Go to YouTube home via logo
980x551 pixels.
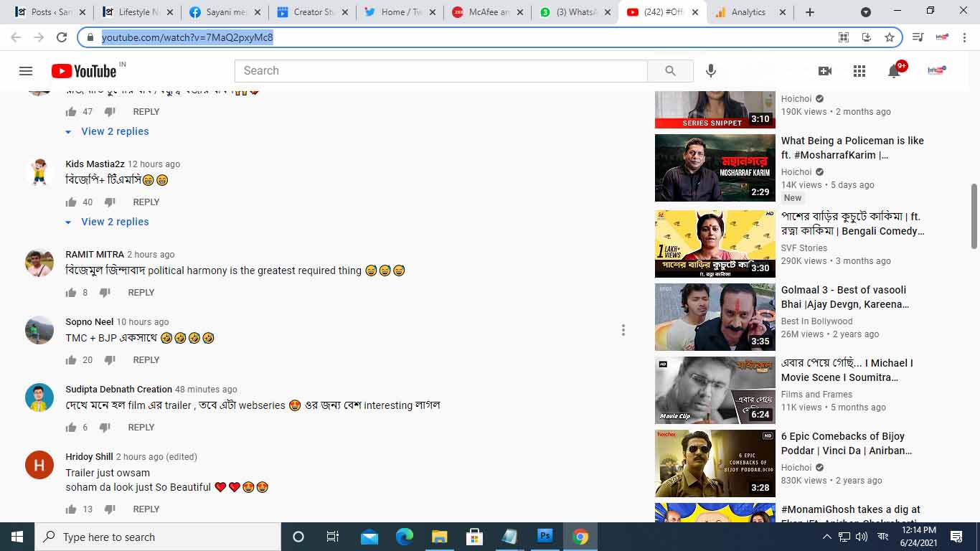(x=84, y=71)
